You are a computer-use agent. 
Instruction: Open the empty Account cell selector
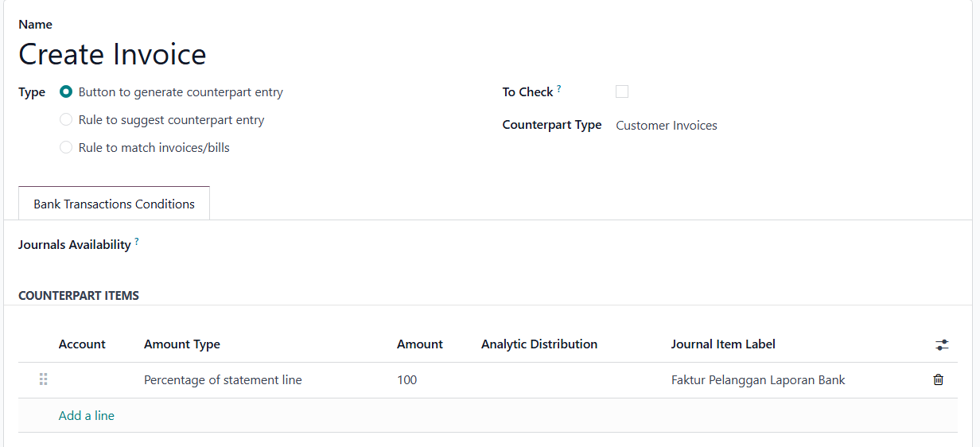[96, 380]
